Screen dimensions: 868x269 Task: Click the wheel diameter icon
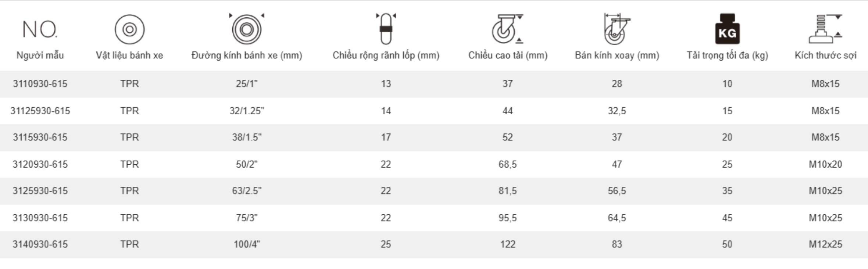(x=247, y=29)
